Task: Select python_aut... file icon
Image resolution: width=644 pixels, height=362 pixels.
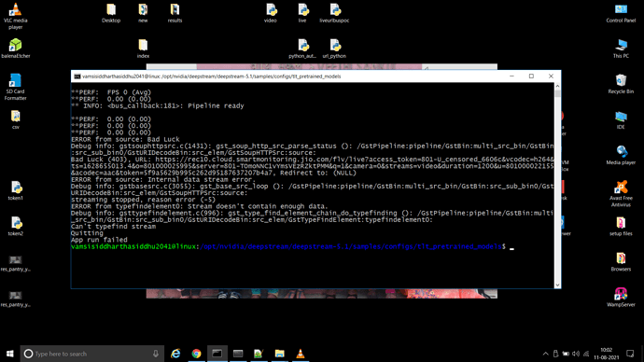Action: pyautogui.click(x=302, y=48)
